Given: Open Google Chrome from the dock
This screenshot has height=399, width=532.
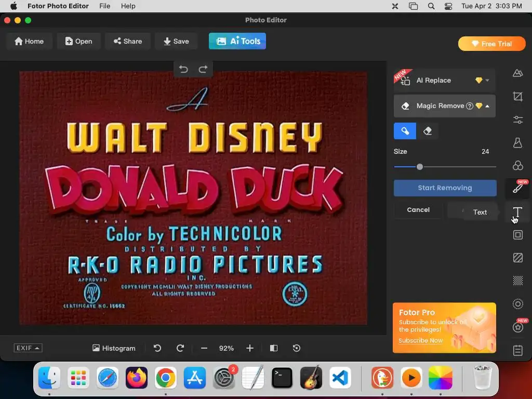Looking at the screenshot, I should pos(165,378).
